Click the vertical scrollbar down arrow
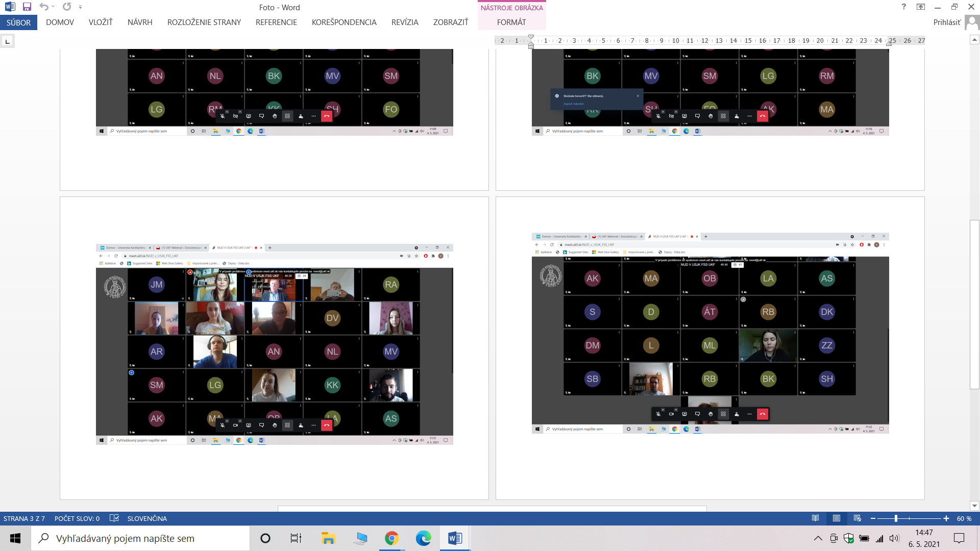 pos(974,506)
